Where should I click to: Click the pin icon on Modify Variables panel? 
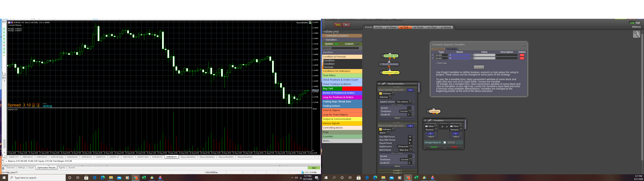point(383,84)
